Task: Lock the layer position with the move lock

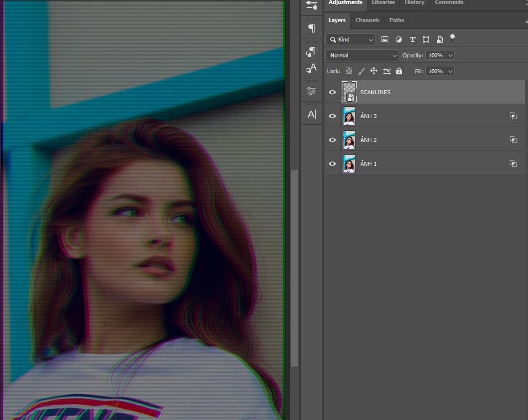Action: (374, 71)
